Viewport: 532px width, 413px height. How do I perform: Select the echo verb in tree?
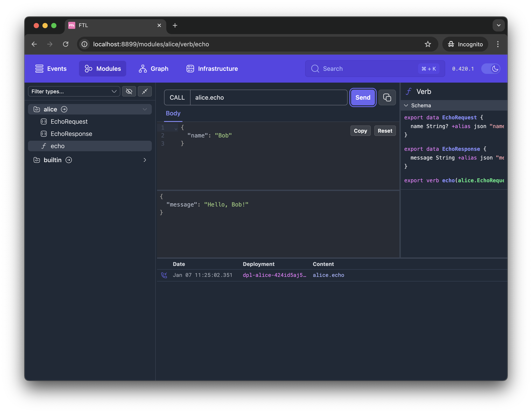[x=90, y=146]
